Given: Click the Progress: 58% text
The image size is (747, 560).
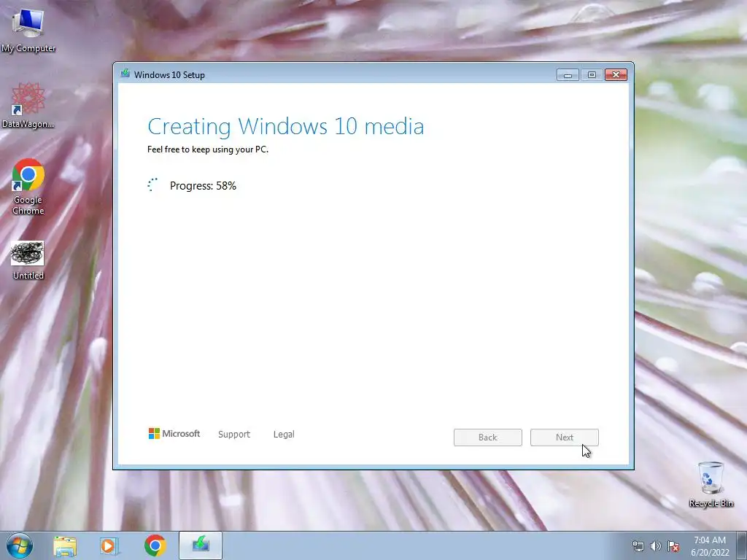Looking at the screenshot, I should click(x=203, y=186).
